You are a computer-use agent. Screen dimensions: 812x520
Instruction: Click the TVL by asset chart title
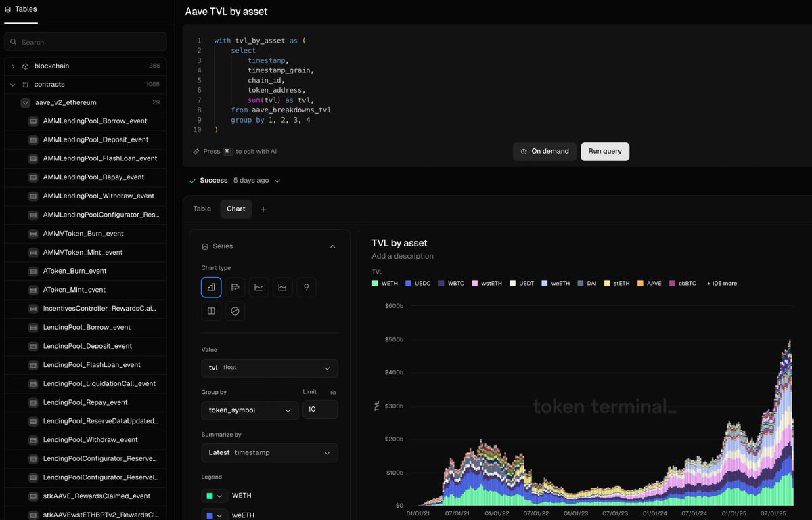pyautogui.click(x=399, y=243)
